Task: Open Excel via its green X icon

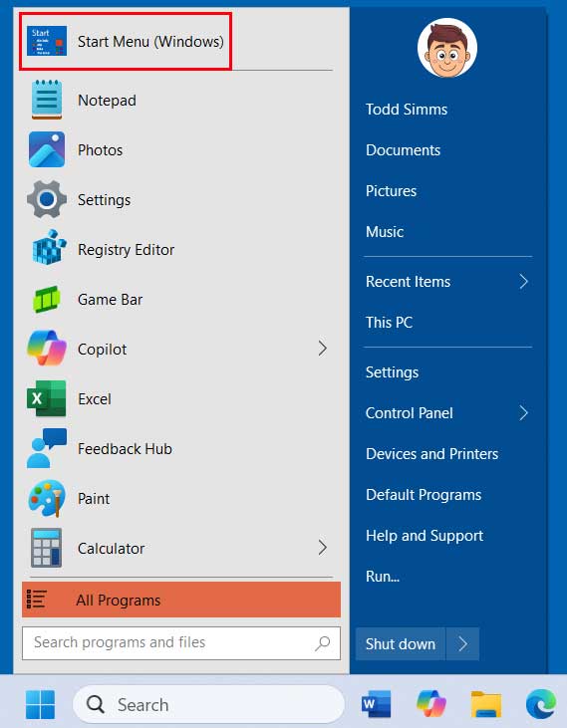Action: tap(47, 398)
